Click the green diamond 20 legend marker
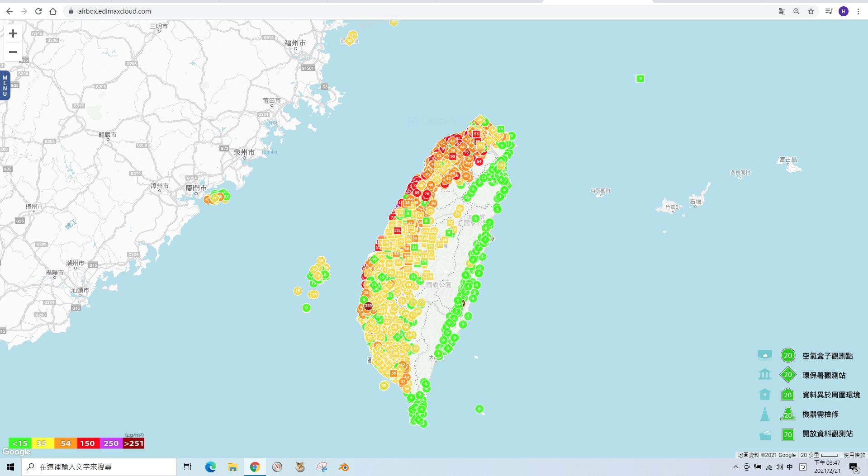 (788, 375)
